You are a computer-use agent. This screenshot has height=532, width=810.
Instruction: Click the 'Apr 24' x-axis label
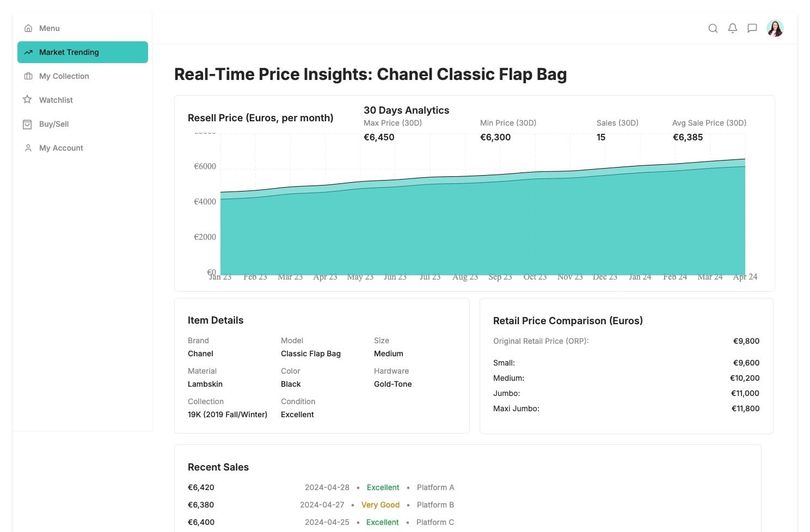tap(745, 277)
